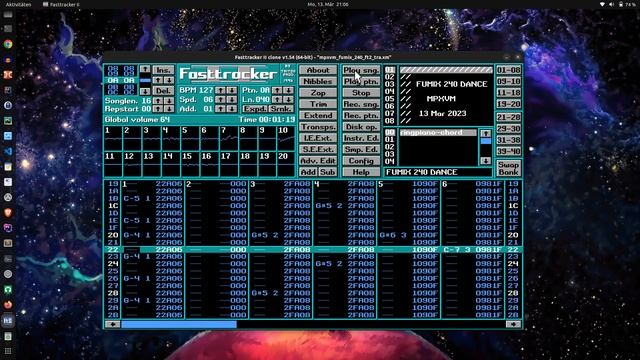Increase BPM with the up arrow
640x360 pixels.
coord(220,90)
